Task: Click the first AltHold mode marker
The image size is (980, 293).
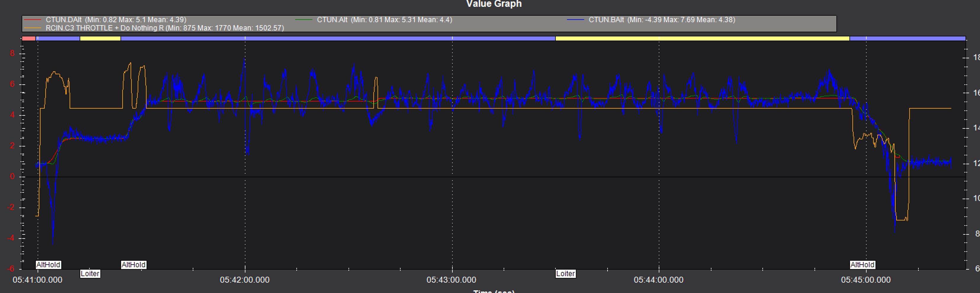Action: [x=48, y=265]
